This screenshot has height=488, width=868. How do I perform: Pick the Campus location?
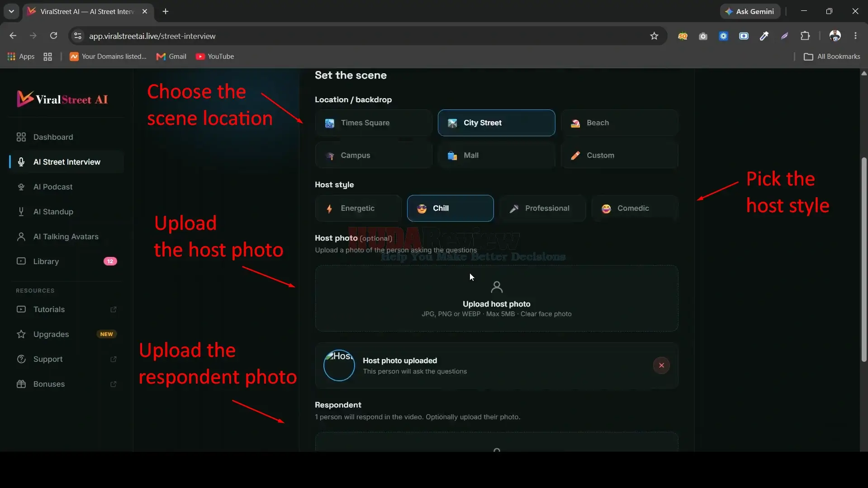pyautogui.click(x=373, y=155)
